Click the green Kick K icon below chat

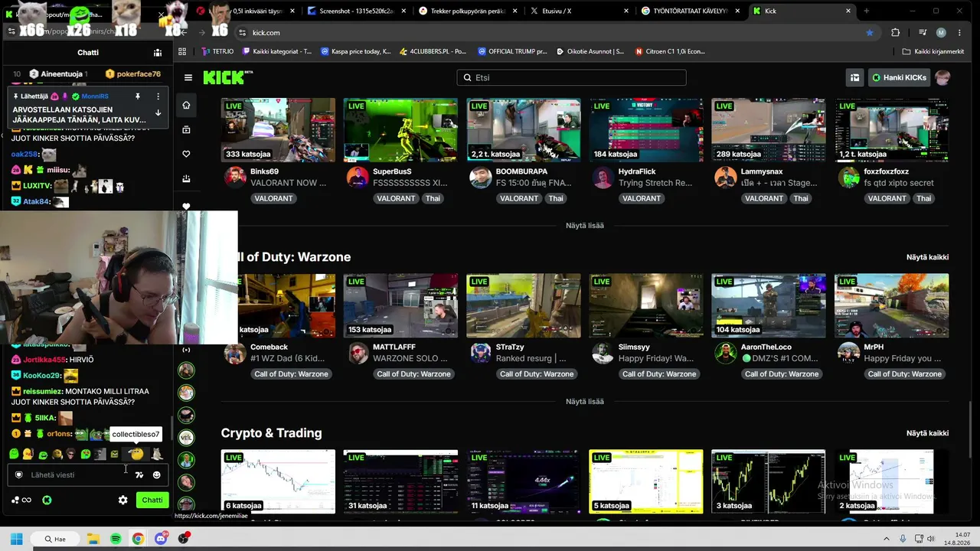tap(47, 500)
